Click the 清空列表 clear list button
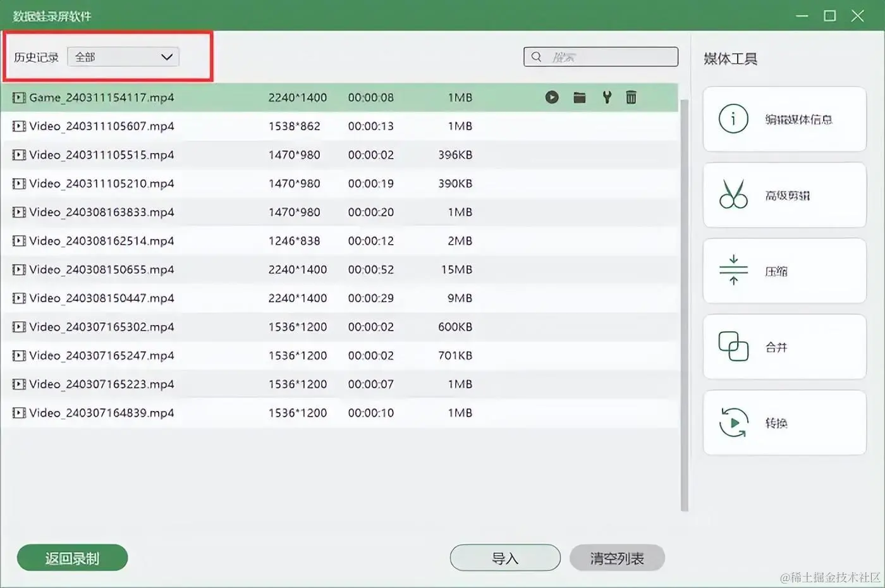The height and width of the screenshot is (588, 885). pyautogui.click(x=617, y=558)
